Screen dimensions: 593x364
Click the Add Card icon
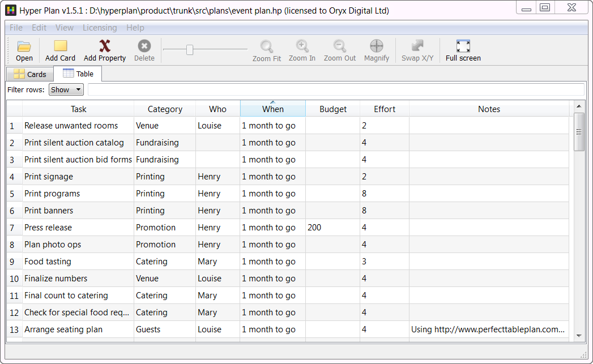tap(60, 46)
